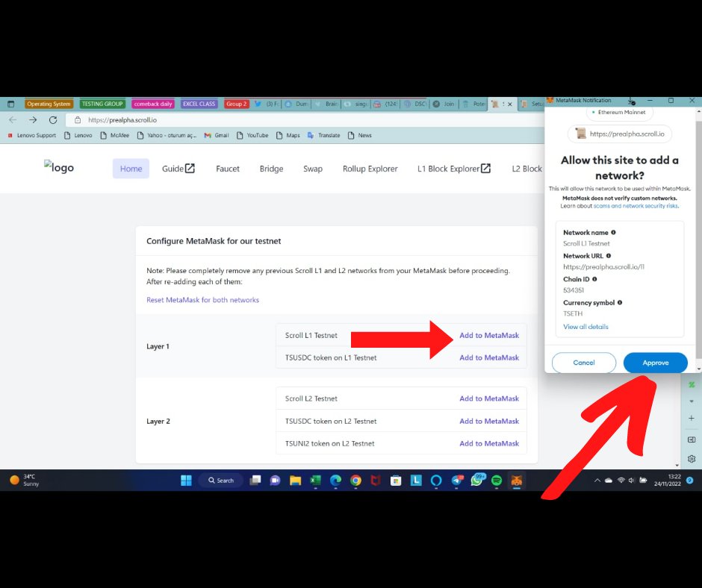Click the browser reload icon
The height and width of the screenshot is (588, 702).
pyautogui.click(x=53, y=120)
